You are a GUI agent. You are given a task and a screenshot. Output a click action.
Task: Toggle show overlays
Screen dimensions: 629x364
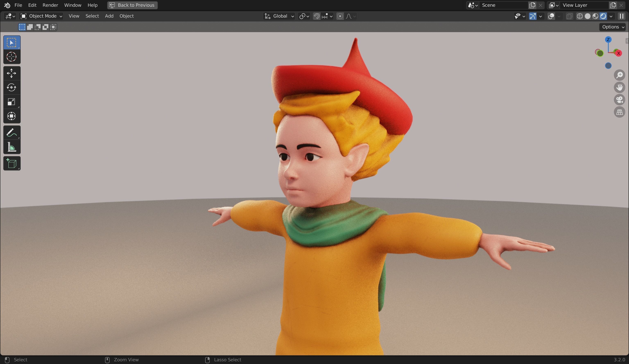point(551,16)
